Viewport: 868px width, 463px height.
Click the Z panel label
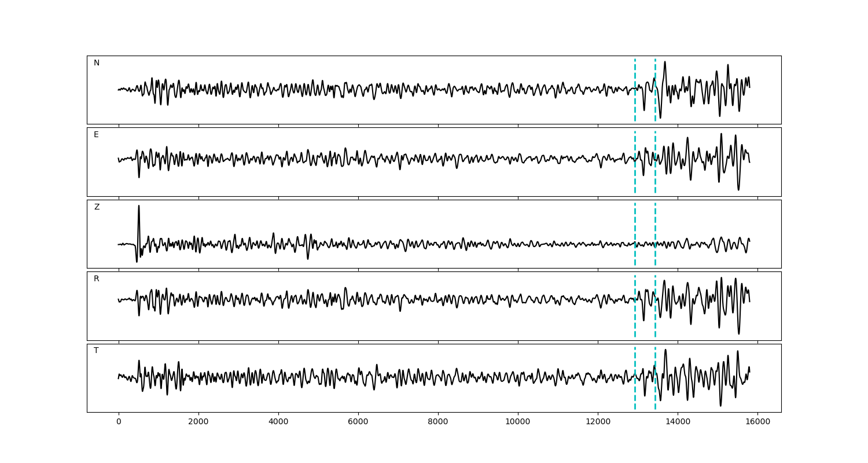tap(97, 207)
